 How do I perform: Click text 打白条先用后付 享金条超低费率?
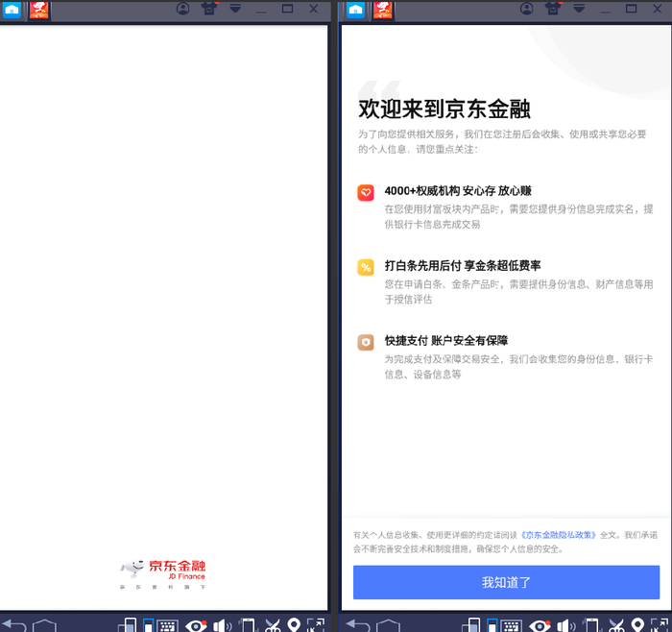[x=463, y=266]
